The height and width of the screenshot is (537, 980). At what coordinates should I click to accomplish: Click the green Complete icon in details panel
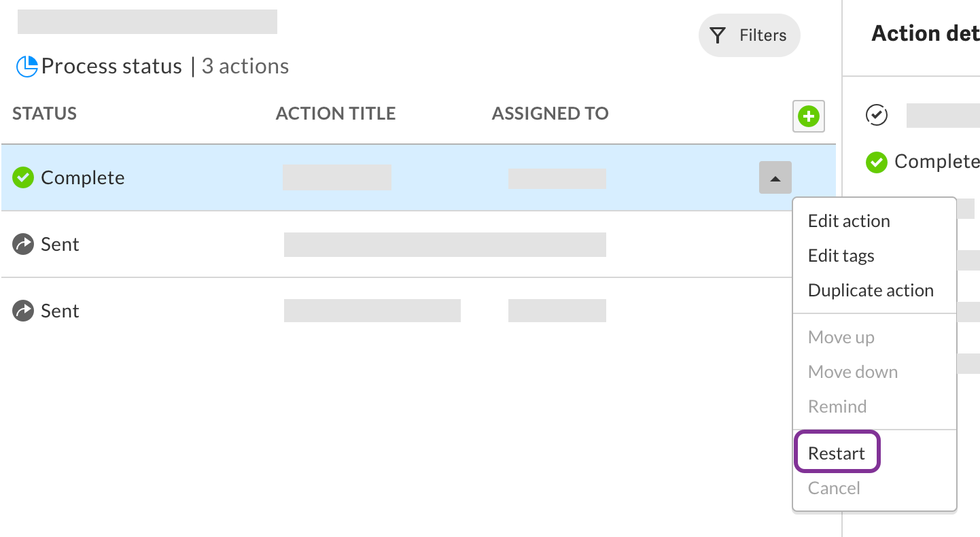click(877, 162)
